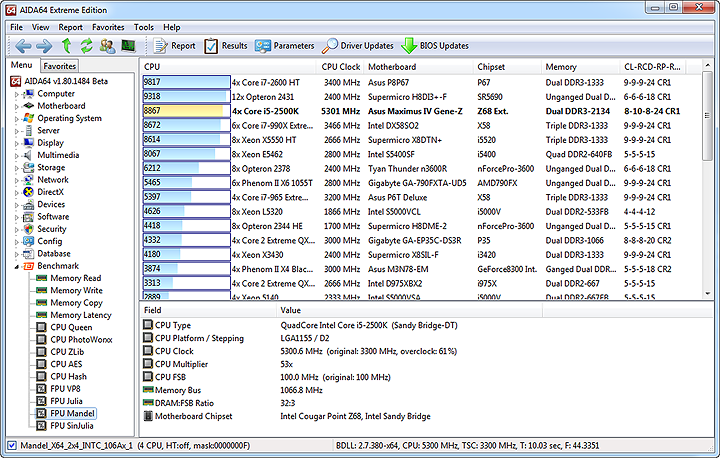The image size is (720, 458).
Task: Open the Favorites menu
Action: point(108,27)
